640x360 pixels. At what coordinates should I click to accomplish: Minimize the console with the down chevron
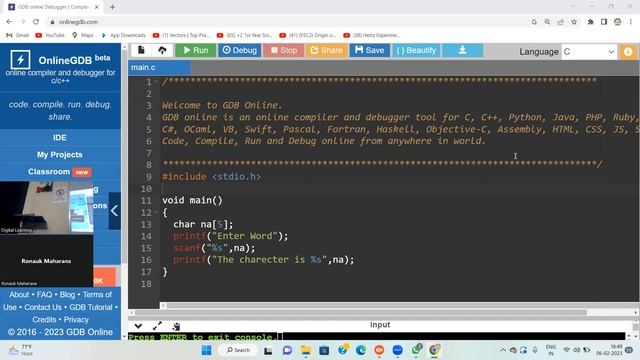pyautogui.click(x=138, y=326)
